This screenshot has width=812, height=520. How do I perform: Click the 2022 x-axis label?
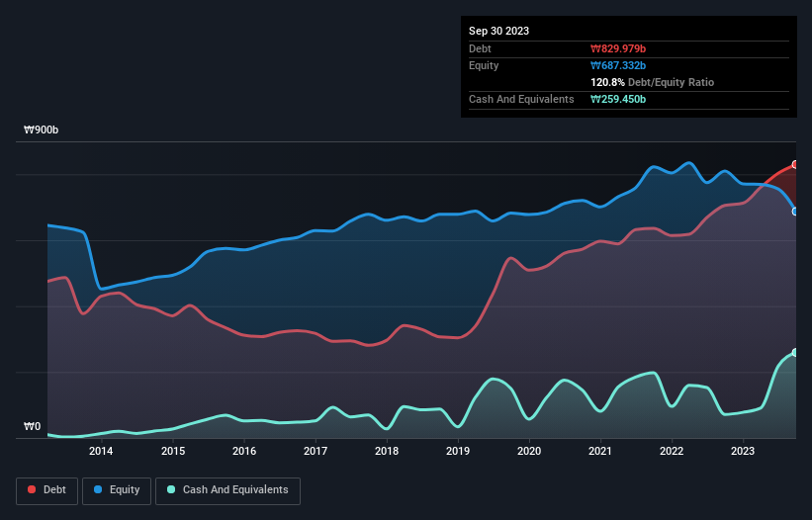pyautogui.click(x=672, y=451)
